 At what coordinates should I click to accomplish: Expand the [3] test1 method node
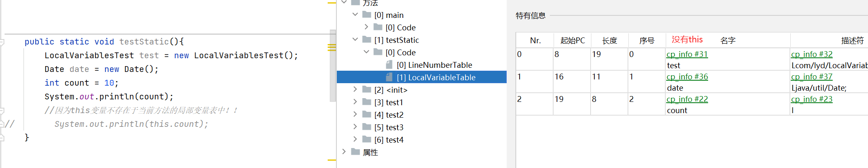[355, 102]
